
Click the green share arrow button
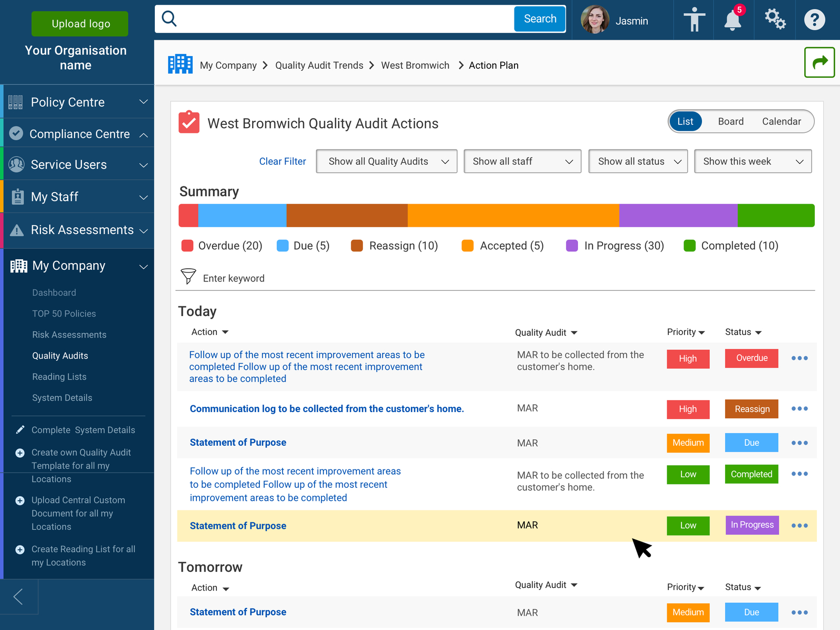(820, 62)
